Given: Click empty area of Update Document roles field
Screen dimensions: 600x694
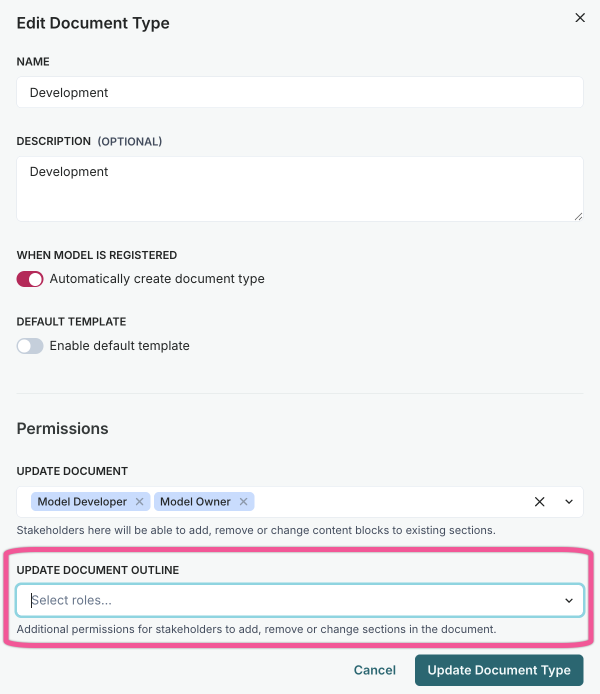Looking at the screenshot, I should (390, 502).
